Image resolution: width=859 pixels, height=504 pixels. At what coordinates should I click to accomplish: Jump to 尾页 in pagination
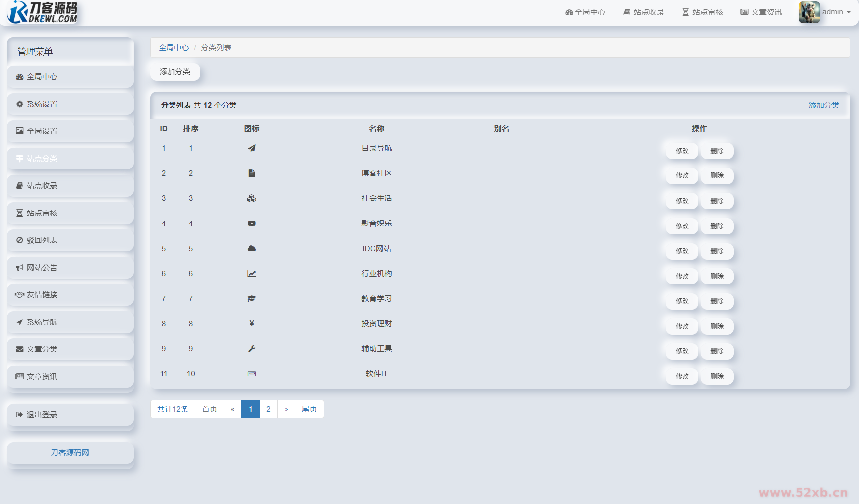pyautogui.click(x=309, y=409)
